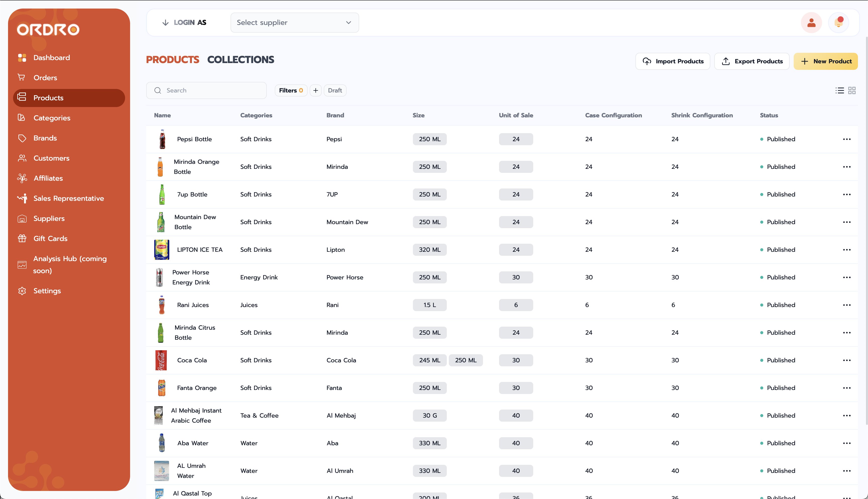Open row actions for Coca Cola
This screenshot has height=499, width=868.
pyautogui.click(x=847, y=361)
